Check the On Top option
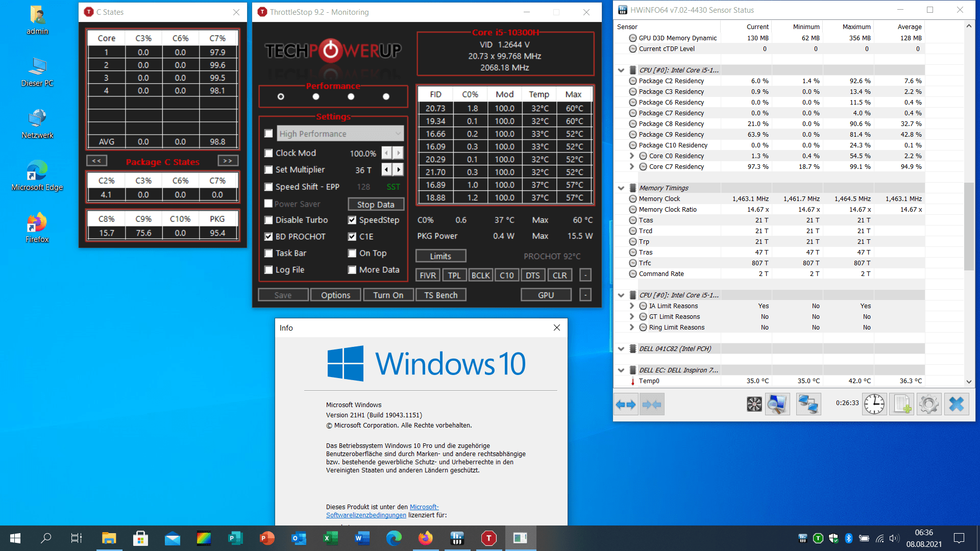Viewport: 980px width, 551px height. click(x=352, y=253)
